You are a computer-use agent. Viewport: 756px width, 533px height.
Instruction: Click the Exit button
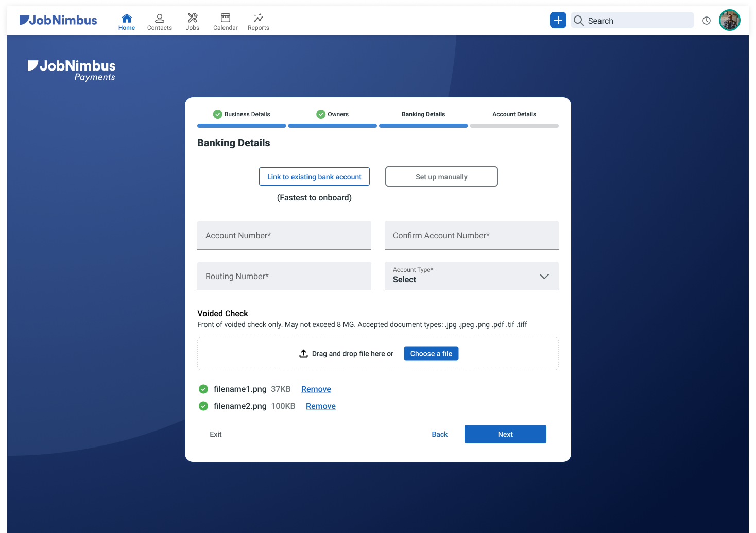pyautogui.click(x=216, y=434)
